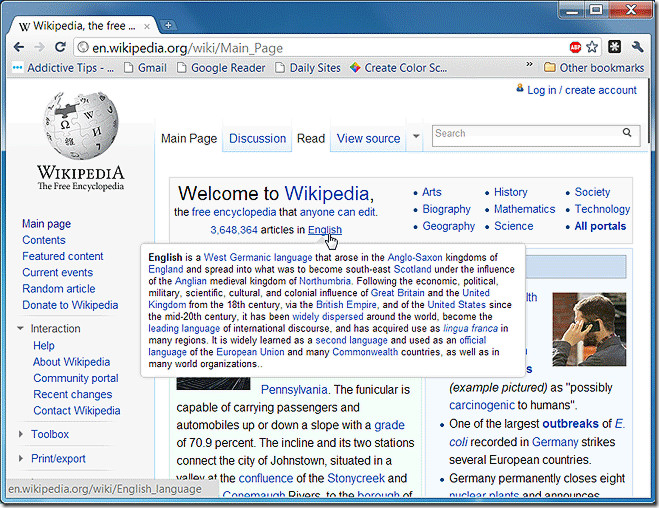
Task: Load a Random article
Action: [x=59, y=289]
